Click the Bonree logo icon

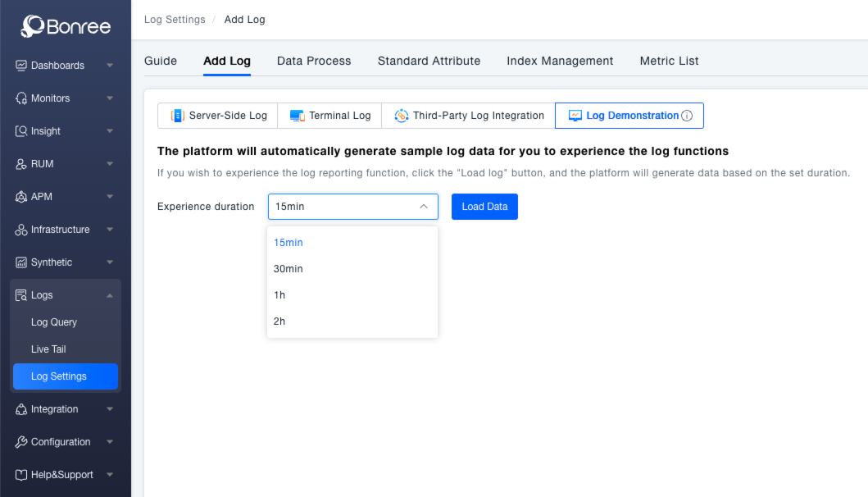pos(33,27)
